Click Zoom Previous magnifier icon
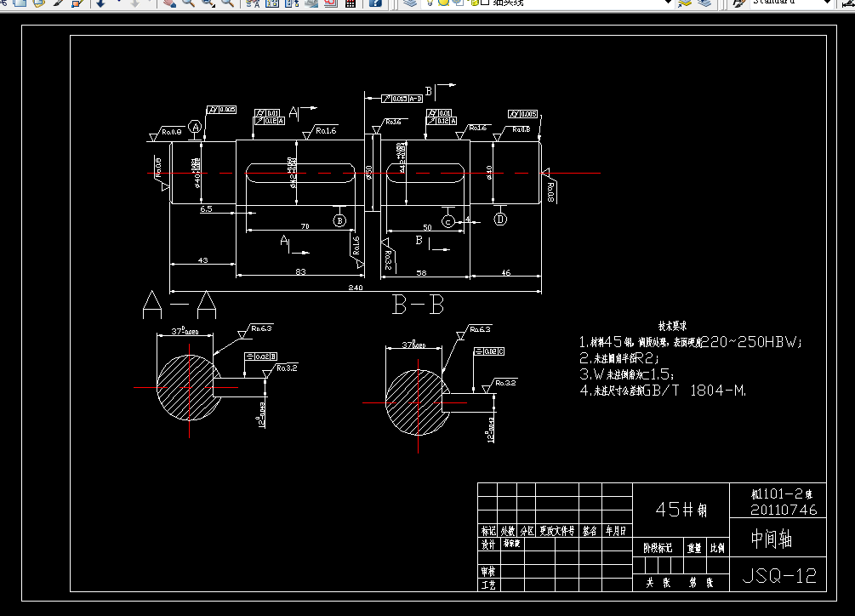This screenshot has height=616, width=855. [227, 3]
